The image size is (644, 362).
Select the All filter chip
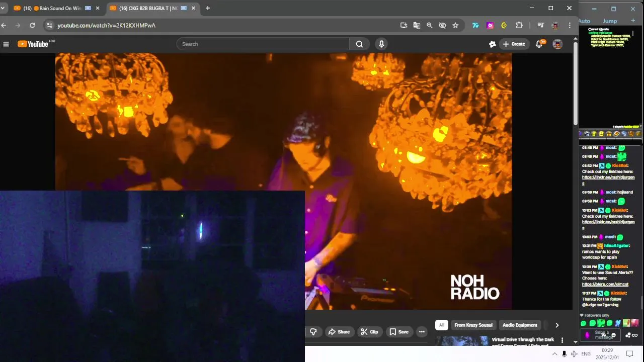(x=441, y=325)
